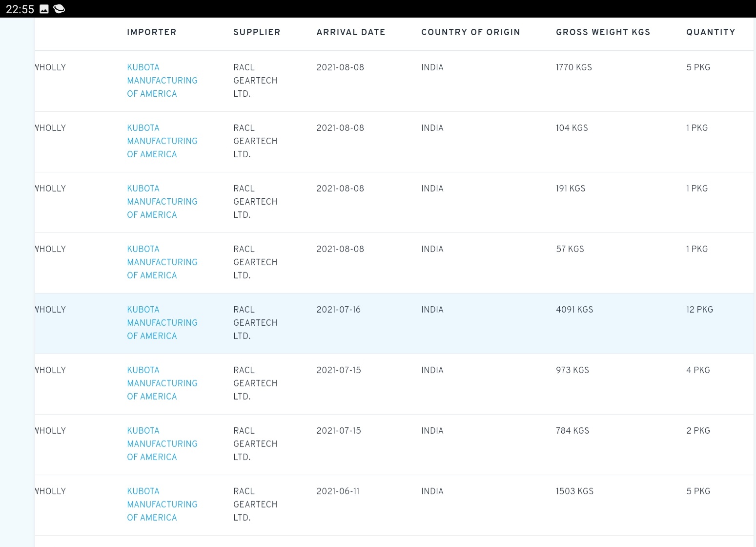Open Kubota importer link in 104 KGS row
The image size is (756, 547).
point(162,141)
